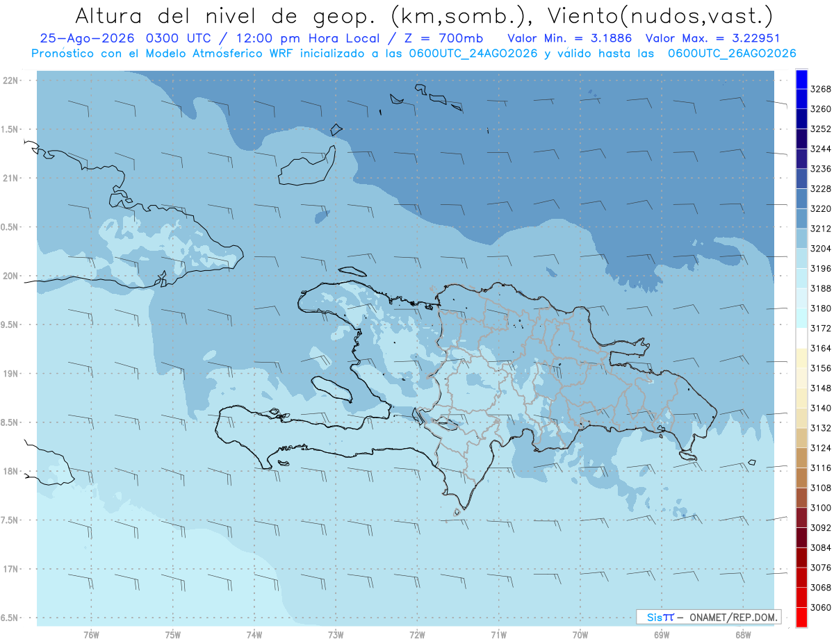The height and width of the screenshot is (644, 834).
Task: Select the initialization time "0600UTC_24AGO2026"
Action: coord(473,53)
